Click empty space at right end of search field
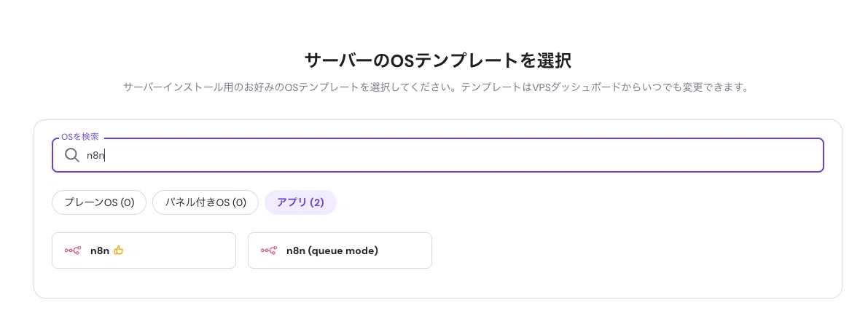Screen dimensions: 868x324 [x=775, y=155]
